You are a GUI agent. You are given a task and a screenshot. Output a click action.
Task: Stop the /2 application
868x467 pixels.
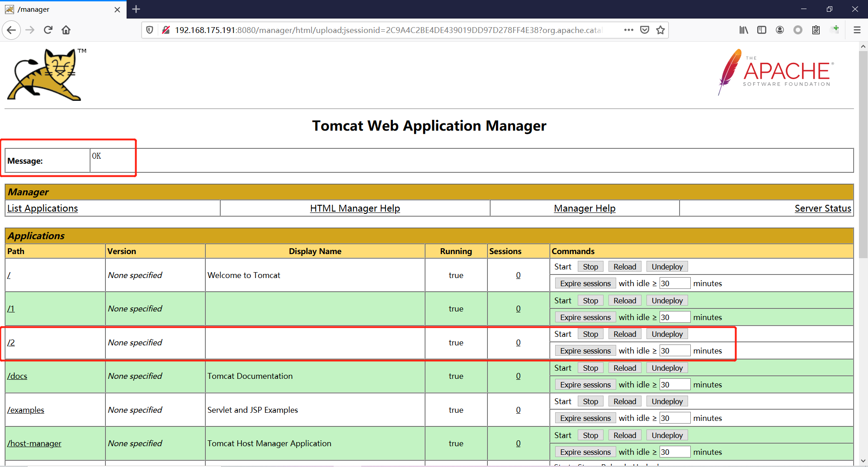[x=590, y=334]
